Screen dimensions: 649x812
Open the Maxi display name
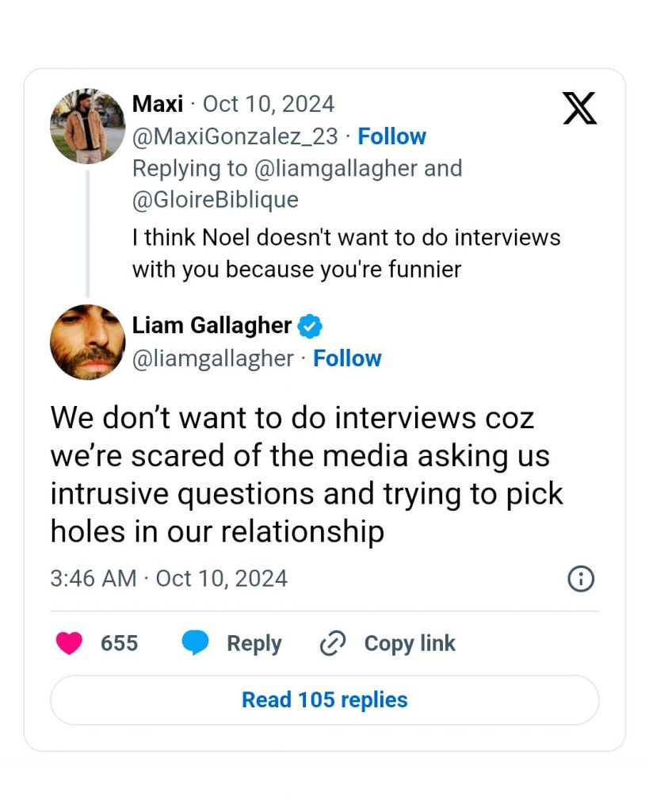click(158, 104)
